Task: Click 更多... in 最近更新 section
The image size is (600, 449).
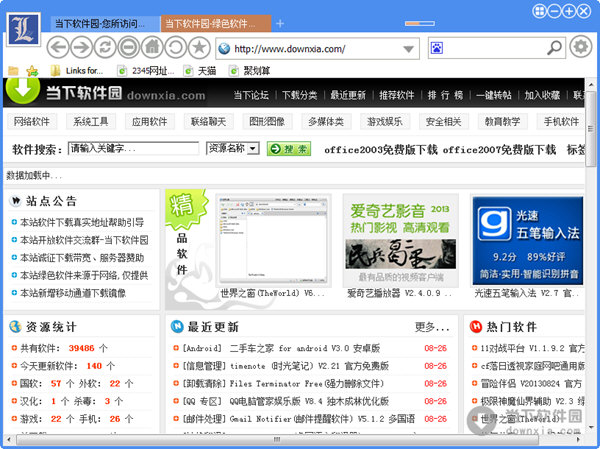Action: (x=432, y=327)
